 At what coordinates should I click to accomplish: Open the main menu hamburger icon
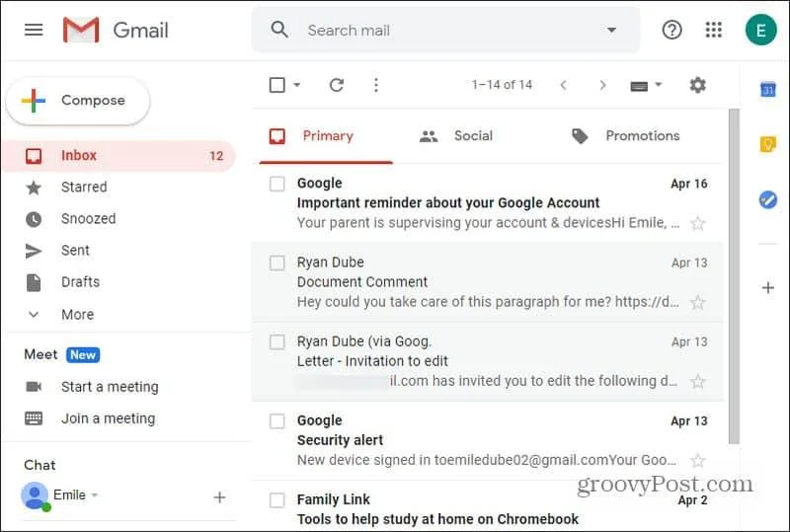34,30
